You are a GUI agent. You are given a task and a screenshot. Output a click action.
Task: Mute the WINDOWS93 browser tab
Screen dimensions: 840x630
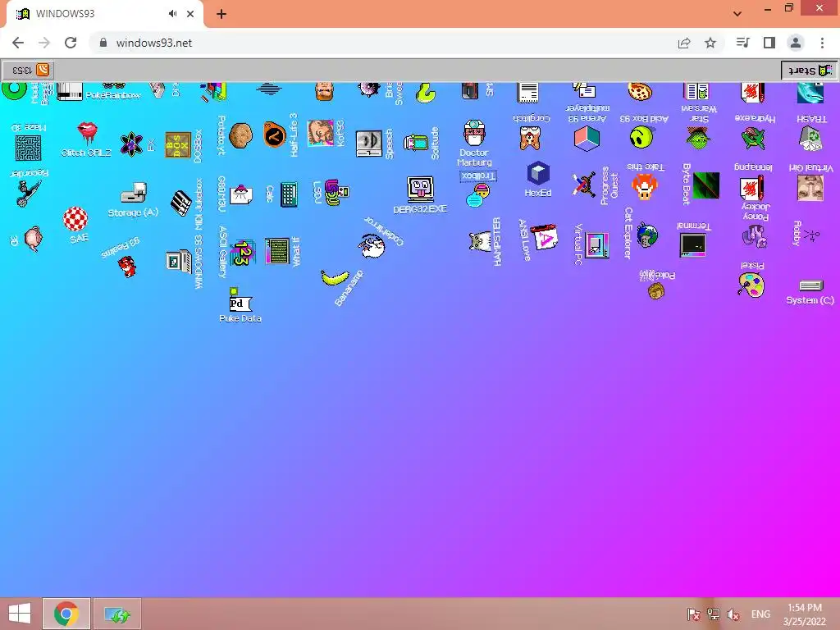172,14
